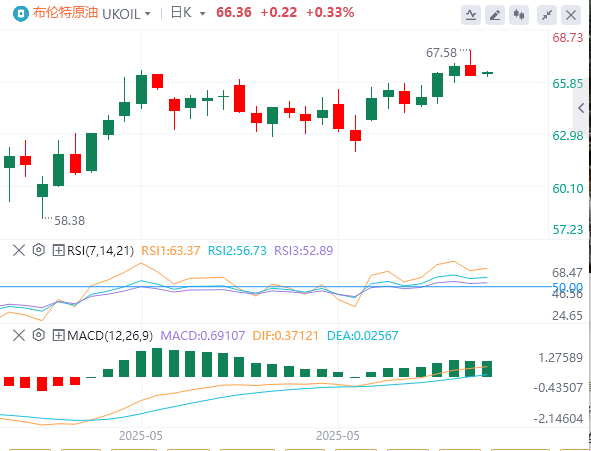This screenshot has height=451, width=591.
Task: Click the RSI(7,14,21) indicator label
Action: click(100, 251)
